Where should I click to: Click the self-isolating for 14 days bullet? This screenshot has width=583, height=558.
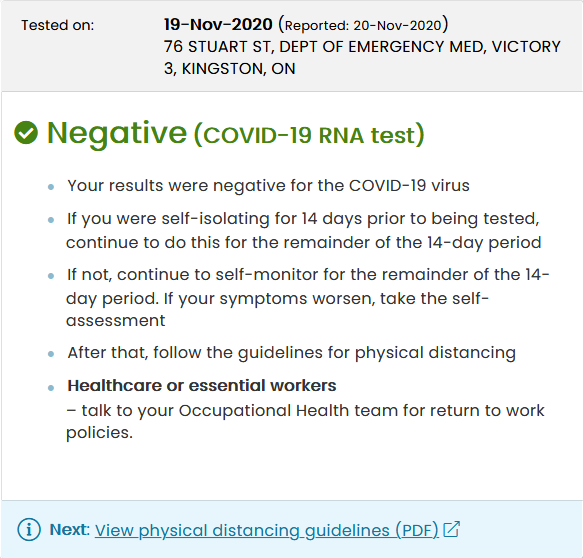[x=303, y=230]
